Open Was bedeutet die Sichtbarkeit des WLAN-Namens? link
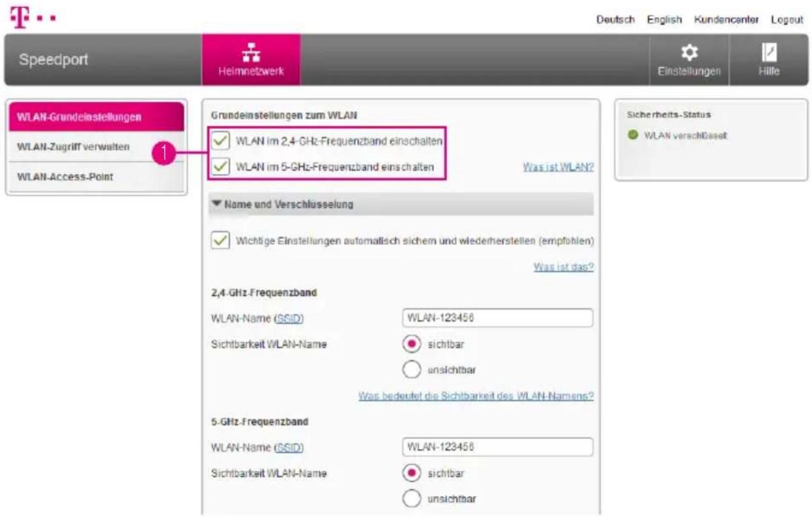 point(476,396)
